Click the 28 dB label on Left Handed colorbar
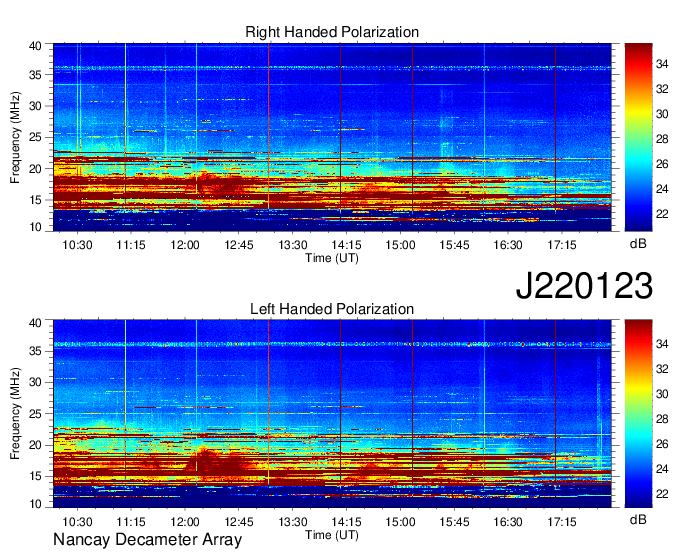The height and width of the screenshot is (552, 680). (x=662, y=419)
